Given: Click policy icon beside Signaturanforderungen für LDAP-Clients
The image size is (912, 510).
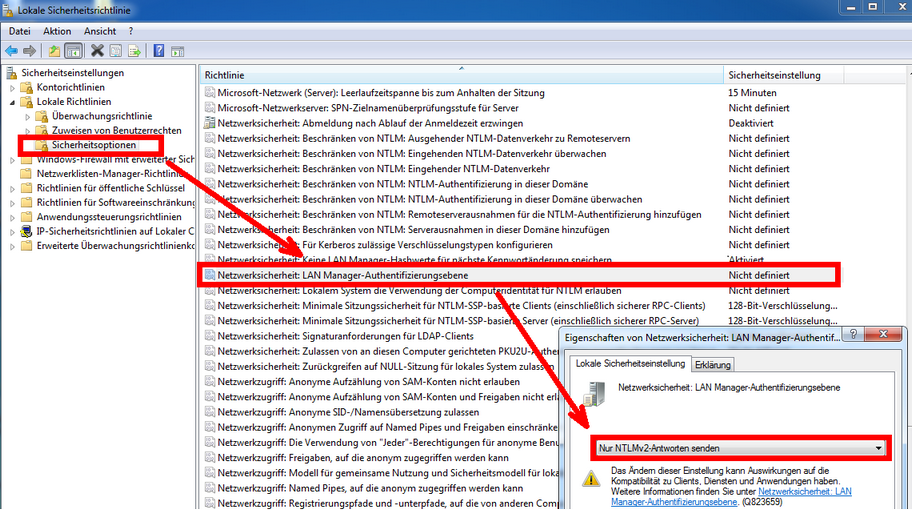Looking at the screenshot, I should [x=209, y=336].
